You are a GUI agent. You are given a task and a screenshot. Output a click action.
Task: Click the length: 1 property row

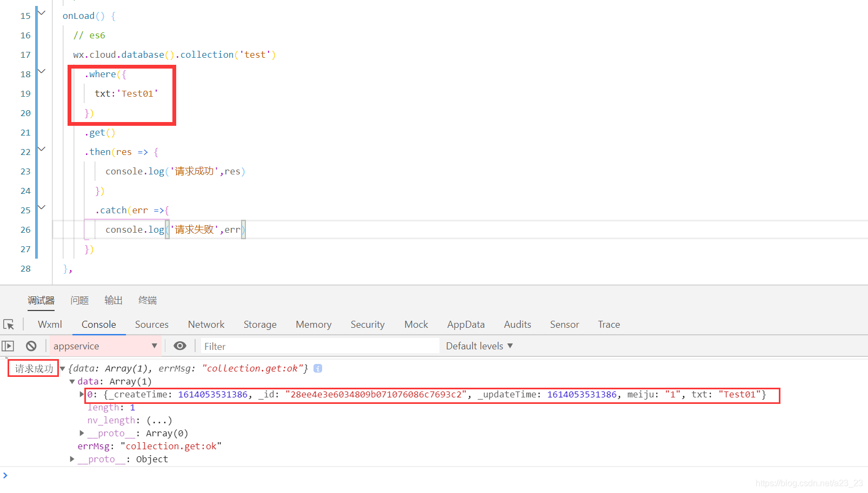click(x=111, y=408)
